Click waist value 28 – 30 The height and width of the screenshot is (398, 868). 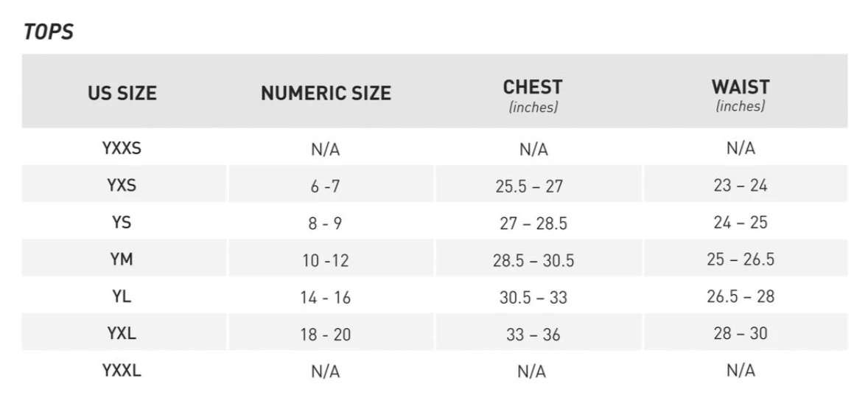(741, 333)
